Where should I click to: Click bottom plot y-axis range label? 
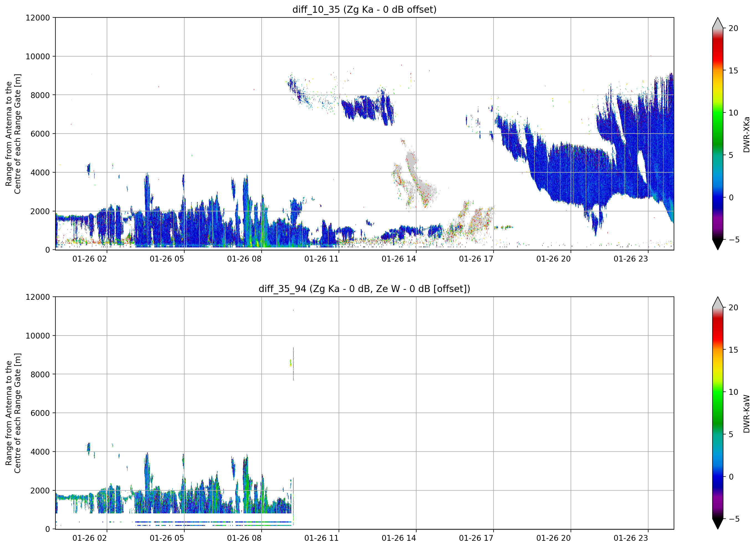[13, 413]
